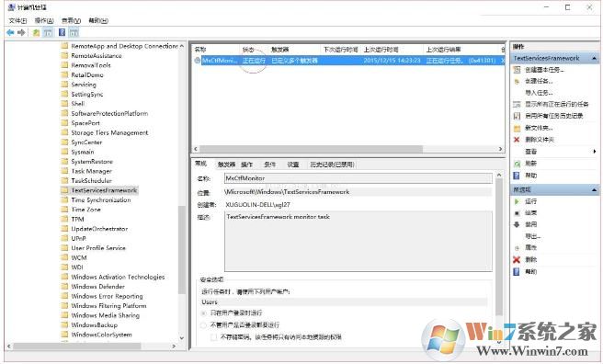Click the Create Basic Task icon in Actions
This screenshot has width=603, height=364.
click(517, 70)
